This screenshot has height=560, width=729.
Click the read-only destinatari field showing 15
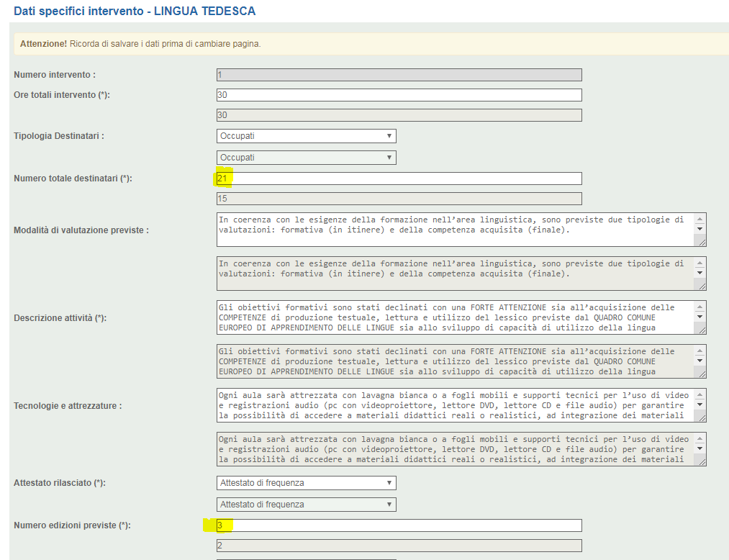[399, 199]
